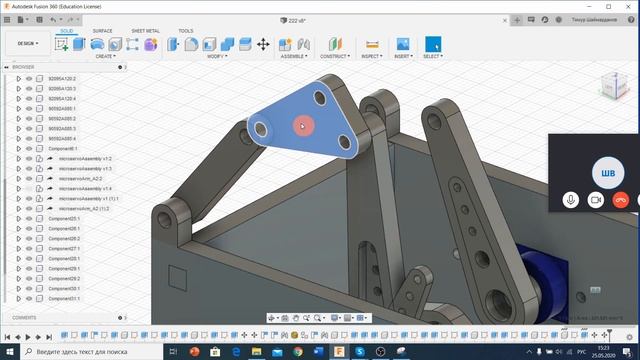Image resolution: width=640 pixels, height=360 pixels.
Task: Select the Offset Face tool
Action: pyautogui.click(x=245, y=44)
